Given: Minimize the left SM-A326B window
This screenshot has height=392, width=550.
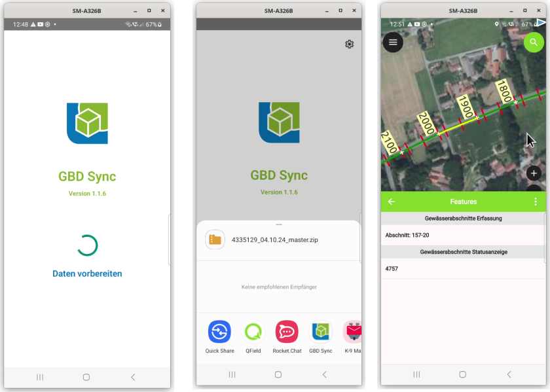Looking at the screenshot, I should click(x=136, y=11).
